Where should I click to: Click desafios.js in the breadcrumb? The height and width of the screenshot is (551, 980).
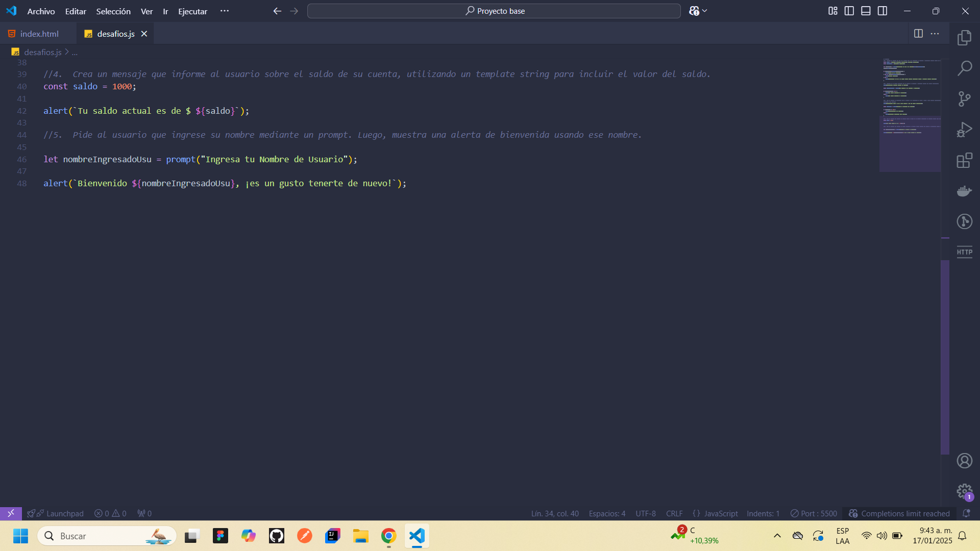pos(43,52)
